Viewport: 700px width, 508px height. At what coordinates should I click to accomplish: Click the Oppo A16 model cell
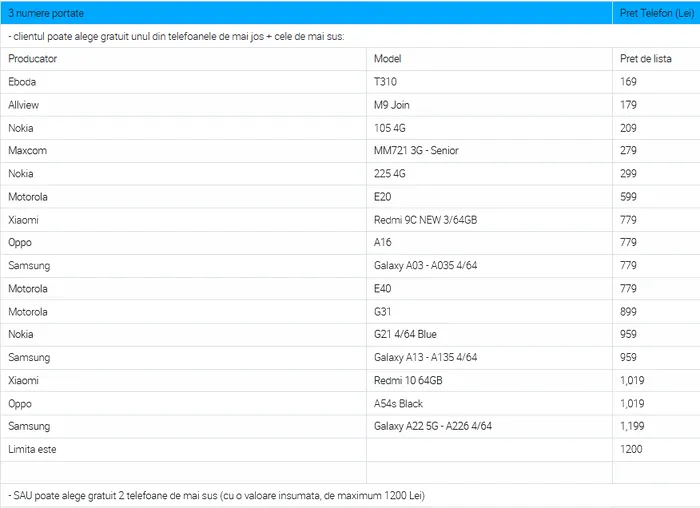click(489, 243)
